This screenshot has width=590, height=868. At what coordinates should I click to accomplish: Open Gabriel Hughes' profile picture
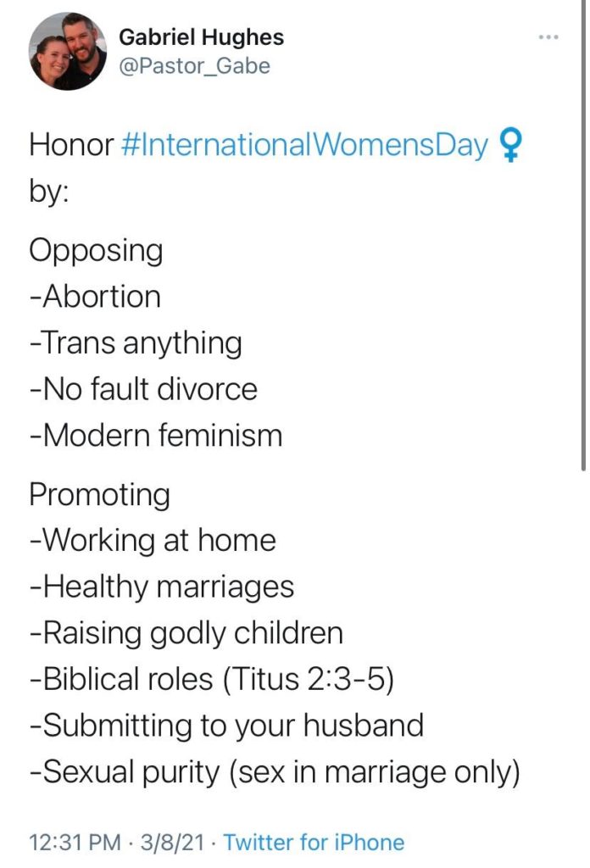pos(68,52)
